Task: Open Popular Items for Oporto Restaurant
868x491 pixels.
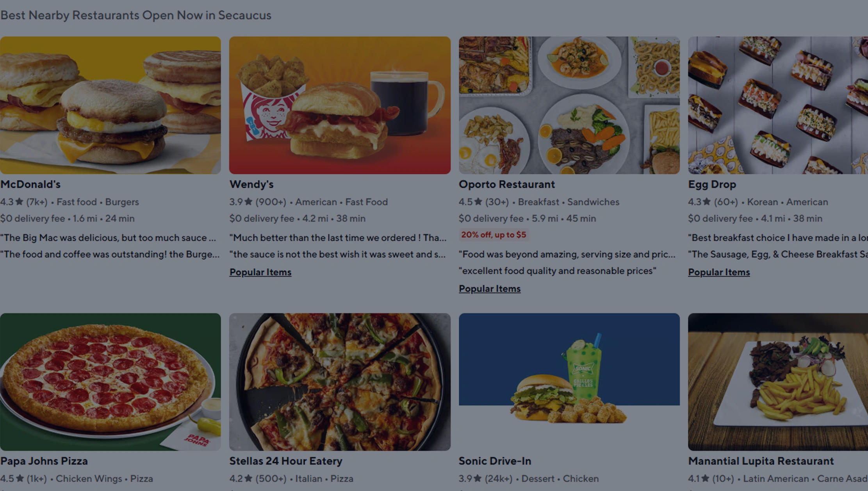Action: pyautogui.click(x=490, y=288)
